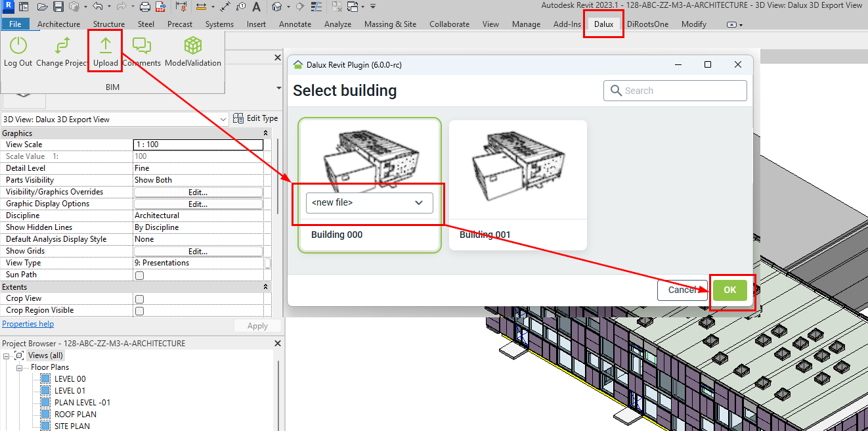The image size is (868, 431).
Task: Toggle the Sun Path checkbox
Action: [139, 275]
